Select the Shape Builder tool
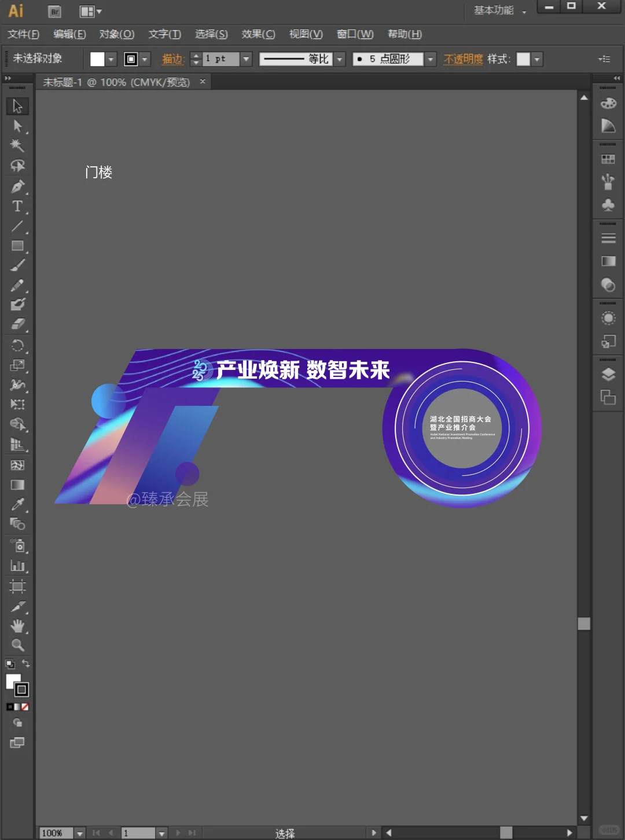Image resolution: width=625 pixels, height=840 pixels. pos(17,424)
